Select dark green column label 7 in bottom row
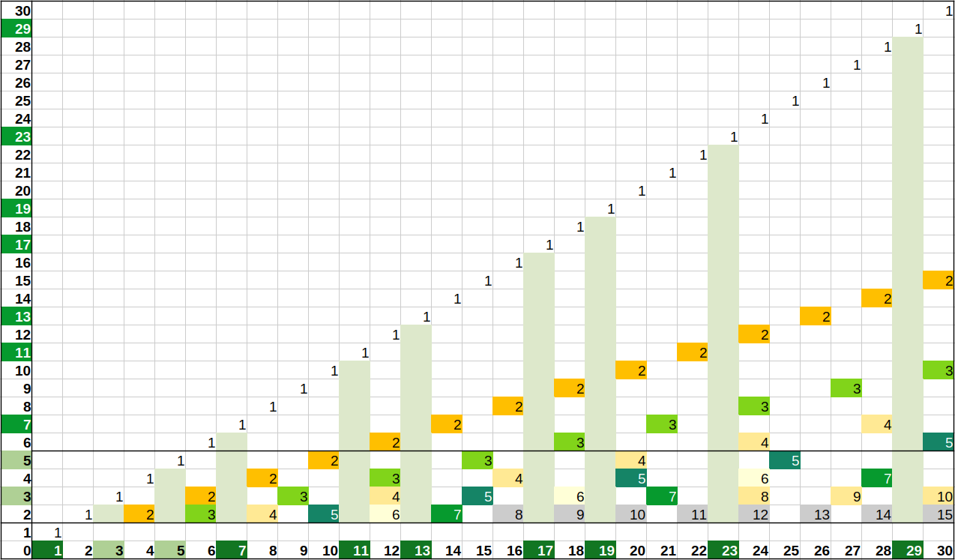The height and width of the screenshot is (560, 955). click(232, 550)
